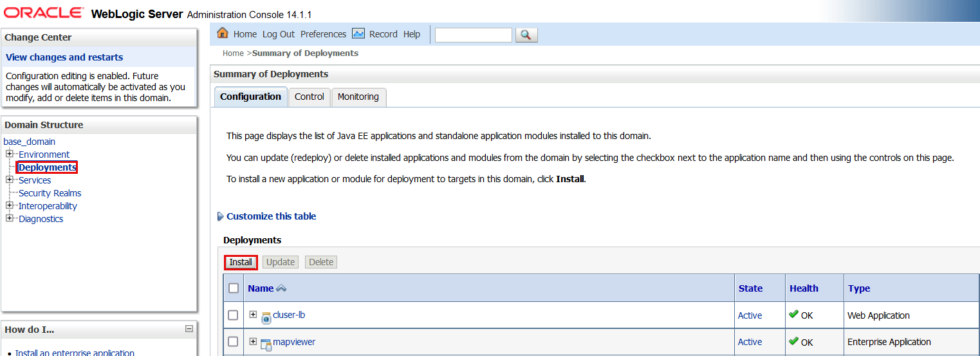Open the Environment tree link
This screenshot has height=356, width=980.
(x=44, y=155)
